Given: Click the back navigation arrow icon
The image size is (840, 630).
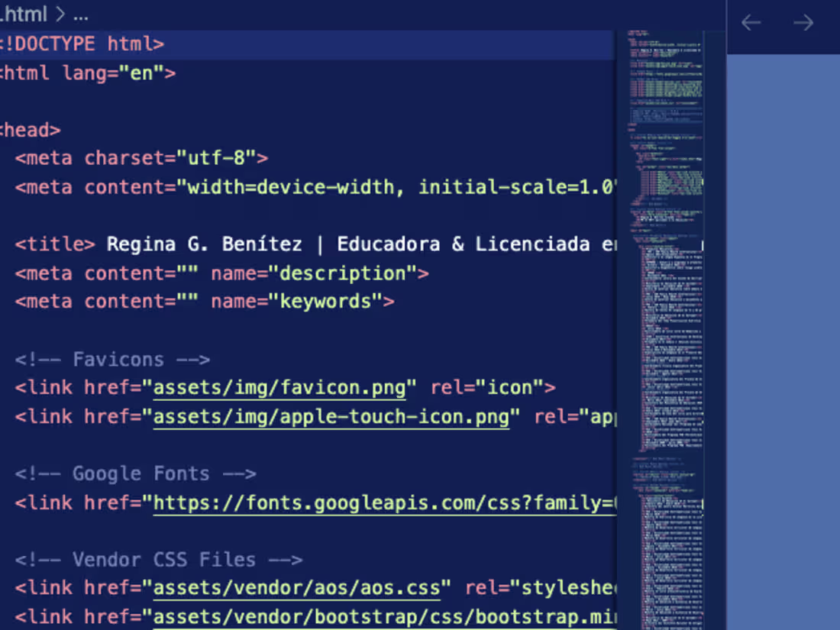Looking at the screenshot, I should 751,23.
